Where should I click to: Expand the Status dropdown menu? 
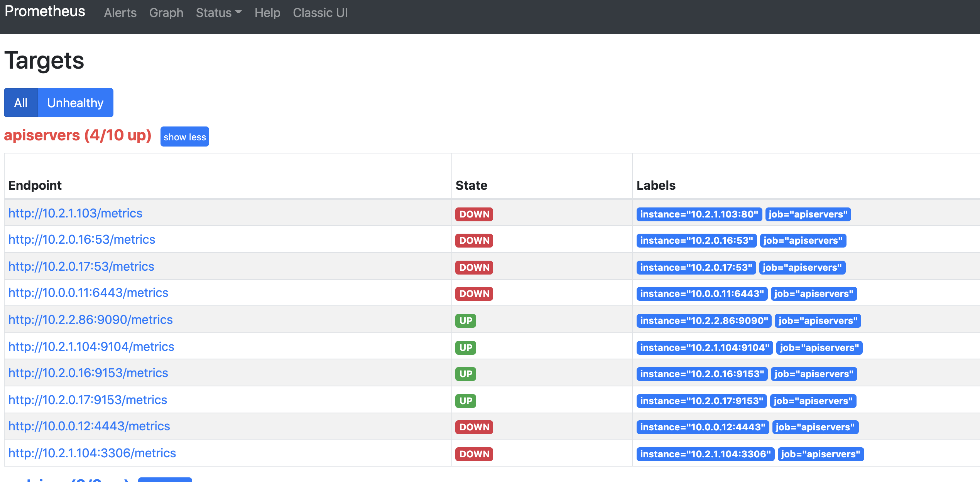219,13
